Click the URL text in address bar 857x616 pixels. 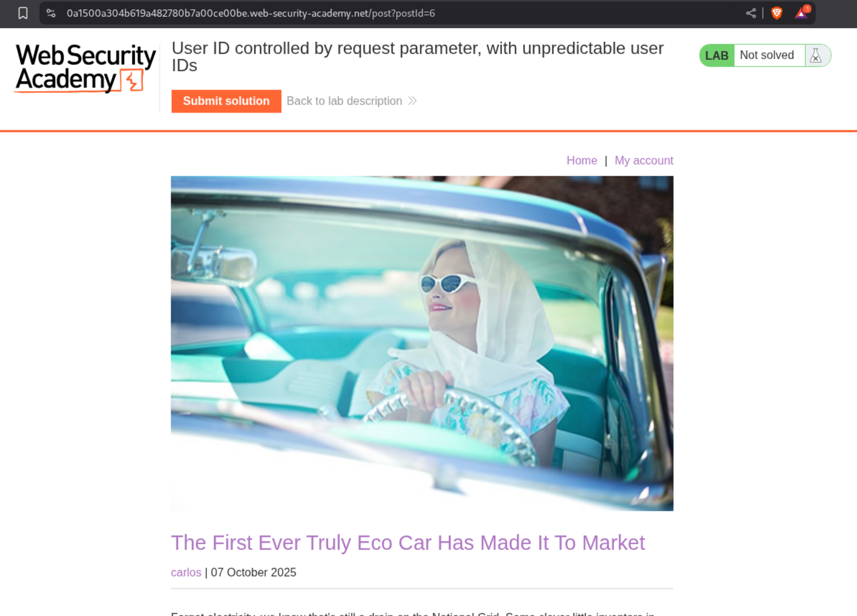251,13
